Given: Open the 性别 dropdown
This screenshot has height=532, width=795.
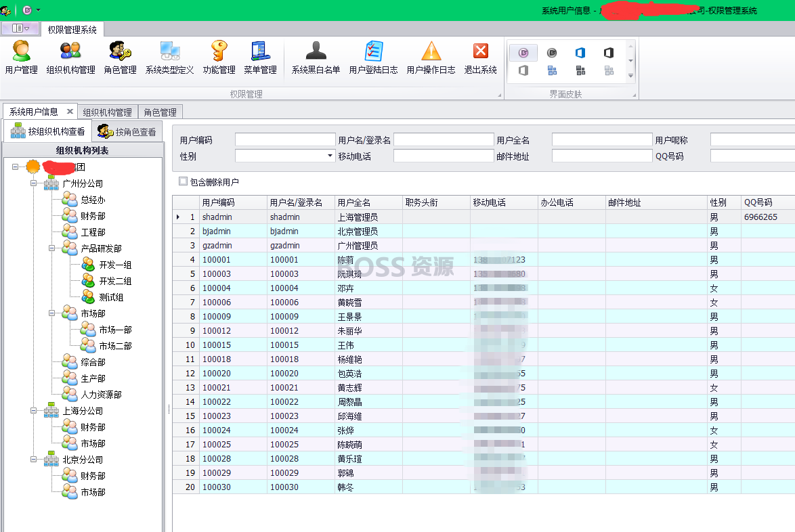Looking at the screenshot, I should tap(330, 156).
